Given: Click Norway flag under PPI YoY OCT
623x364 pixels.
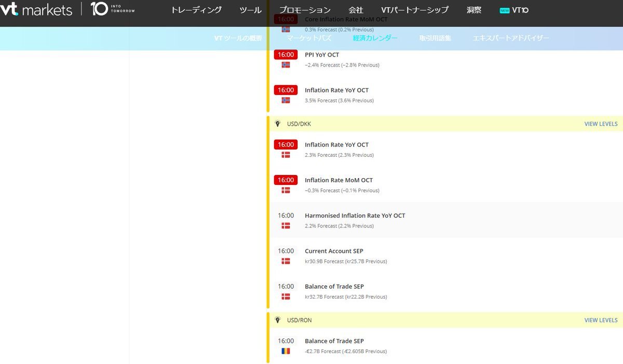Looking at the screenshot, I should click(286, 65).
